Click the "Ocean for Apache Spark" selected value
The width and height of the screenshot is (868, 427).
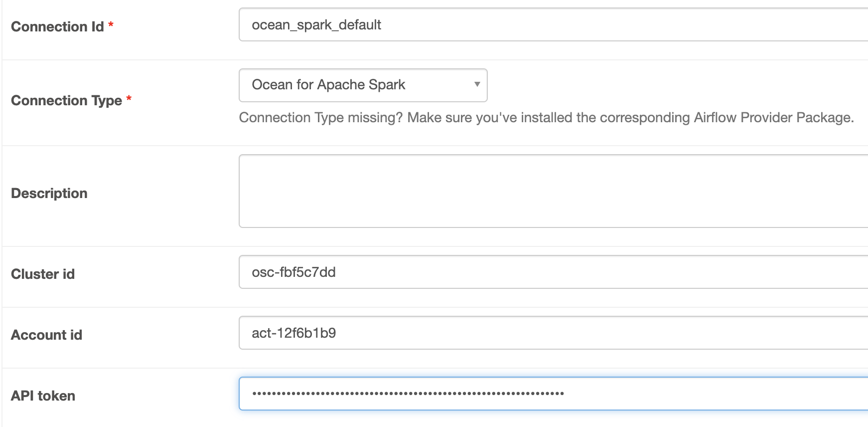pyautogui.click(x=328, y=84)
